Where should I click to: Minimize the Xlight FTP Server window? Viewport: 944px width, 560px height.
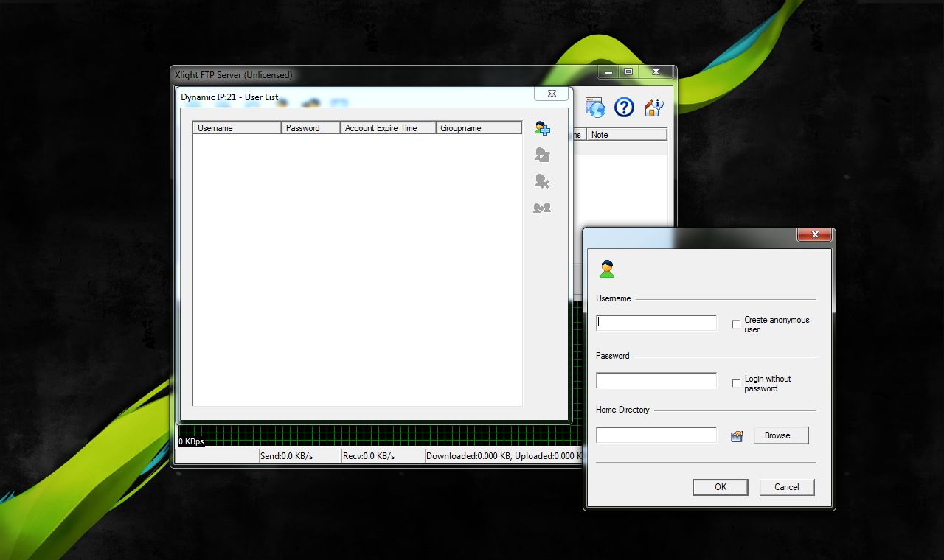pyautogui.click(x=609, y=72)
